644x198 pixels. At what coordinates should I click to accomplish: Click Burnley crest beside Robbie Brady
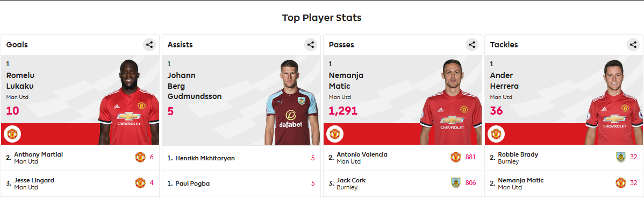coord(620,157)
